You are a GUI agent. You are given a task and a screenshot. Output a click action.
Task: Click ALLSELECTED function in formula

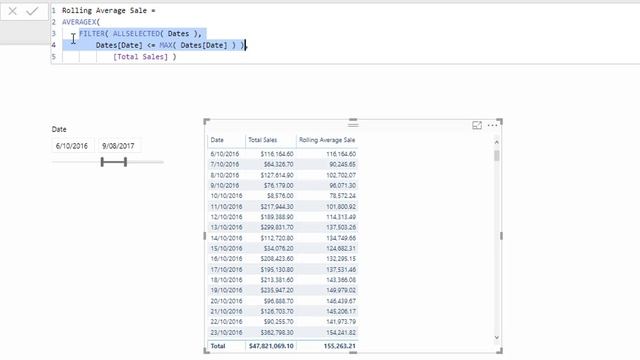click(x=136, y=33)
